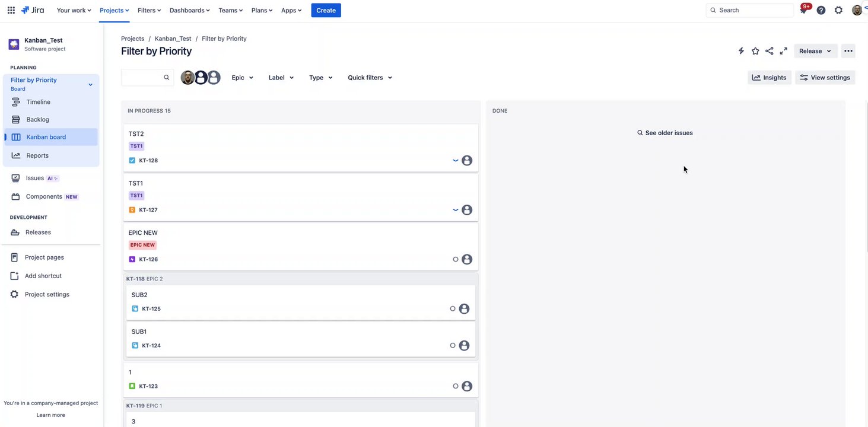Open the Release dropdown
868x427 pixels.
click(x=815, y=51)
